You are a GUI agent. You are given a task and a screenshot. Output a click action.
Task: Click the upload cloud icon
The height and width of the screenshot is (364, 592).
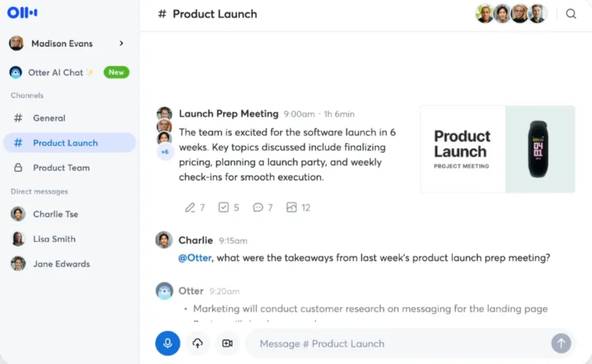[198, 343]
